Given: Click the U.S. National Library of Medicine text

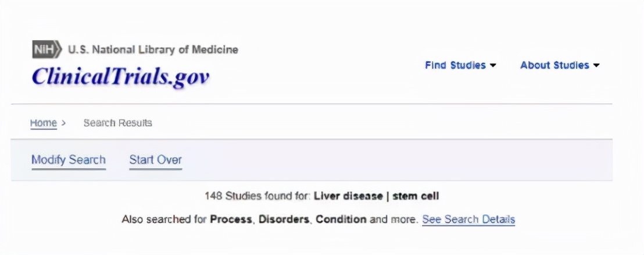Looking at the screenshot, I should pos(153,50).
